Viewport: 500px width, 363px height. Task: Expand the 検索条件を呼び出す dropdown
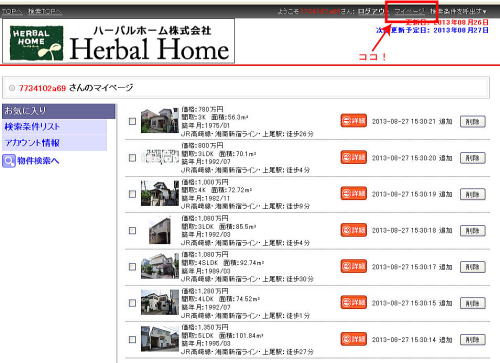458,11
